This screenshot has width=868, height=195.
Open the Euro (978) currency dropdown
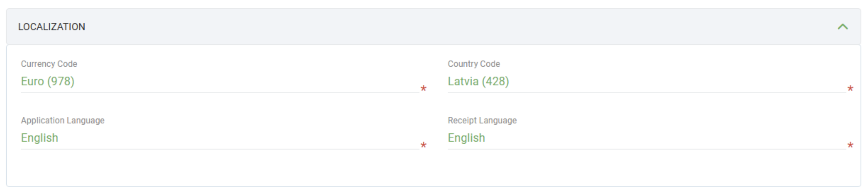coord(48,81)
